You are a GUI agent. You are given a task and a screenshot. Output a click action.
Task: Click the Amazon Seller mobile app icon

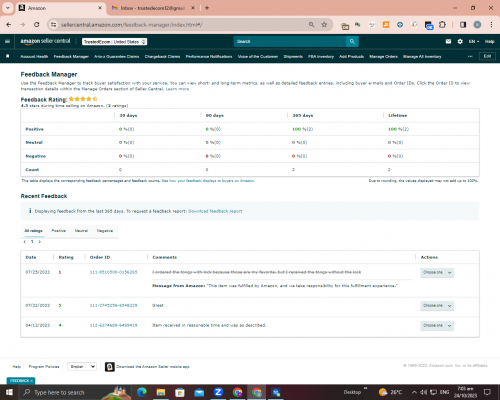tap(110, 367)
